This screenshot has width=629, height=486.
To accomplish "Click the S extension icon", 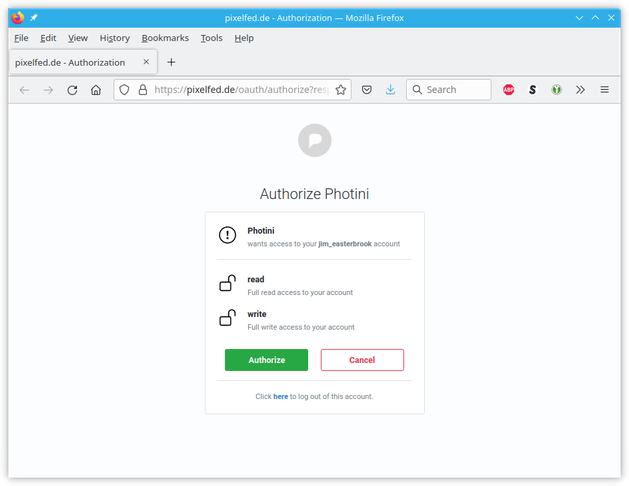I will 532,90.
